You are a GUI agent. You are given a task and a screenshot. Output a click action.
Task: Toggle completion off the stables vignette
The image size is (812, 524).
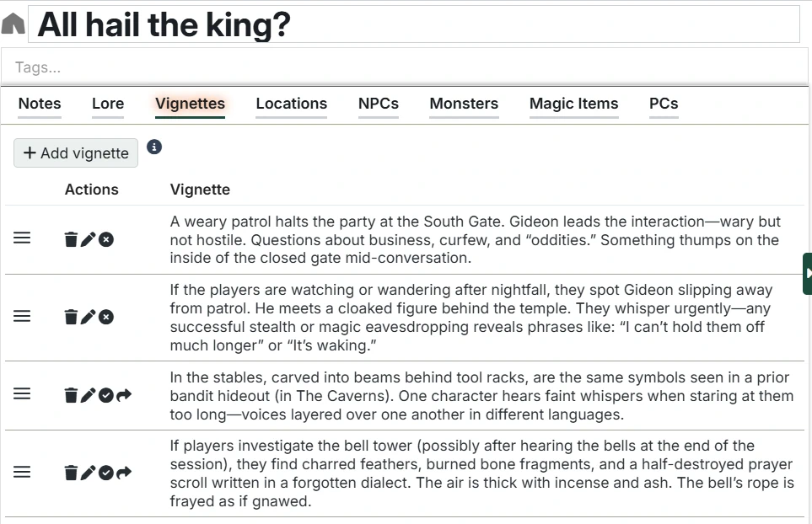pos(104,393)
